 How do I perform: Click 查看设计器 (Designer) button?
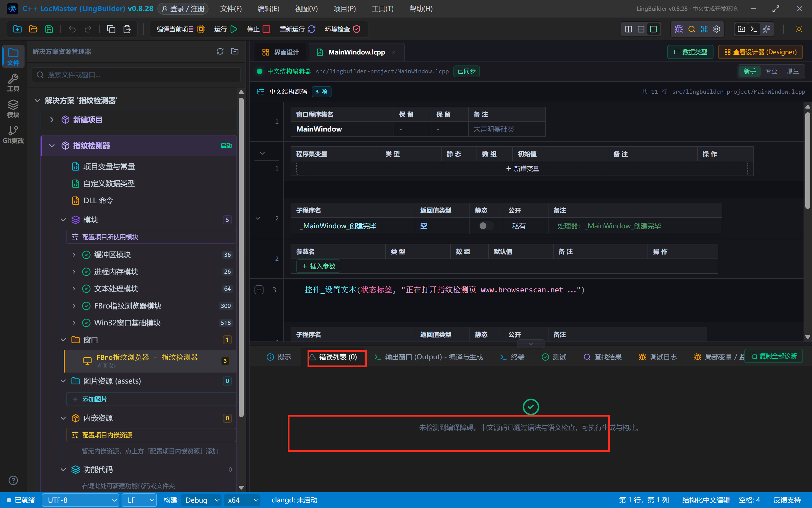pos(760,52)
